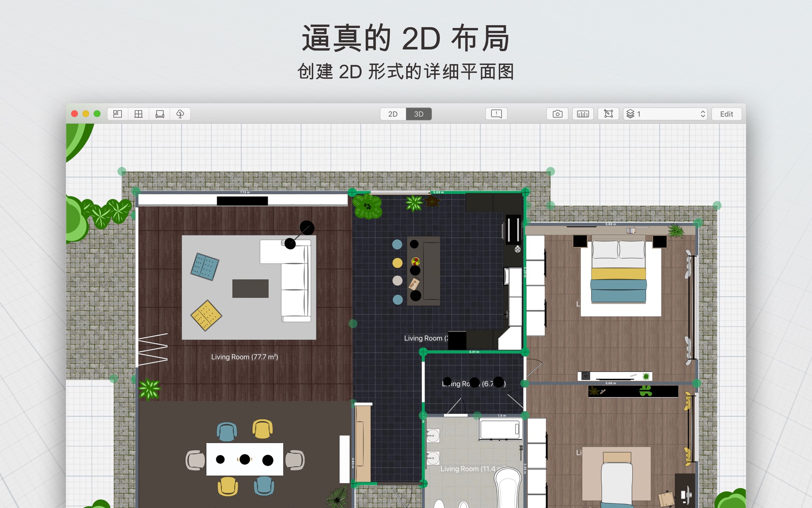Select the room layout panel icon
The image size is (812, 508).
pos(117,114)
